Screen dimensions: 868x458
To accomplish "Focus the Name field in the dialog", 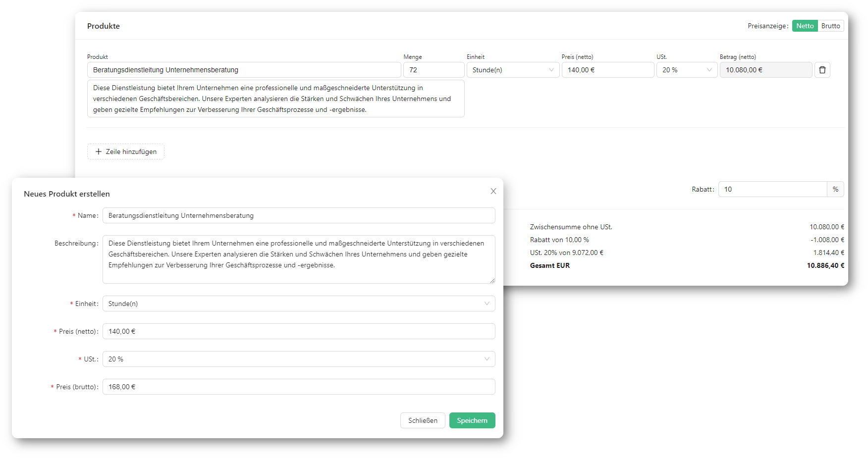I will (298, 215).
